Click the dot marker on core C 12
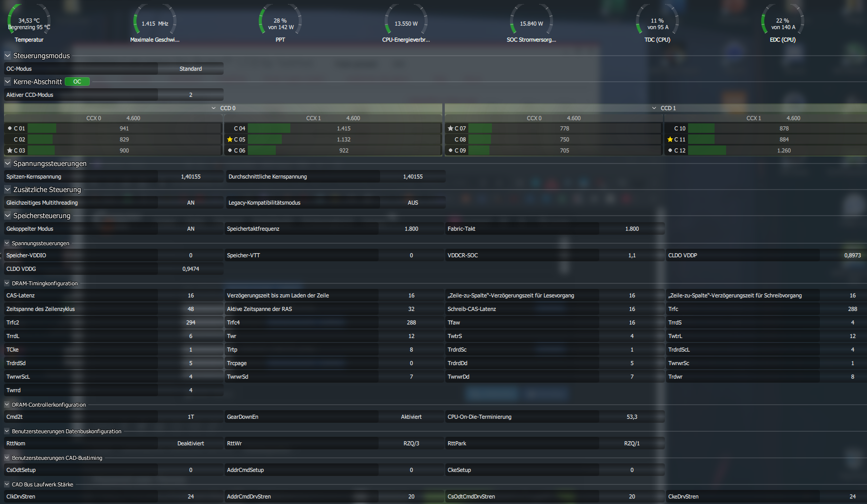The image size is (867, 504). coord(670,150)
